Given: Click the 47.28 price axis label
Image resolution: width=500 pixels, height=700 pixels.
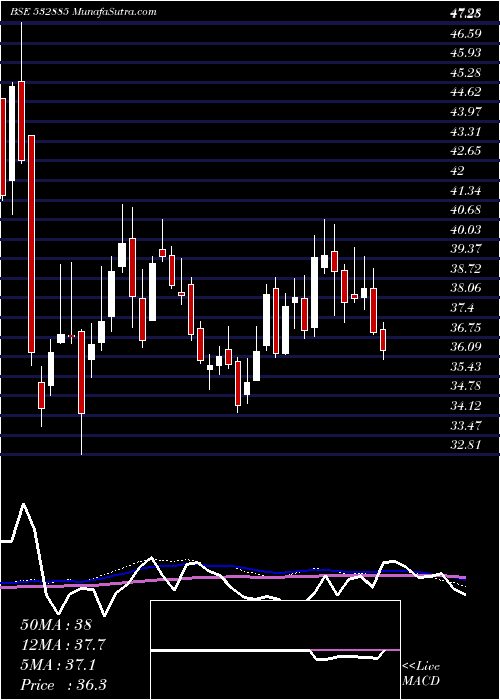Looking at the screenshot, I should [x=466, y=13].
